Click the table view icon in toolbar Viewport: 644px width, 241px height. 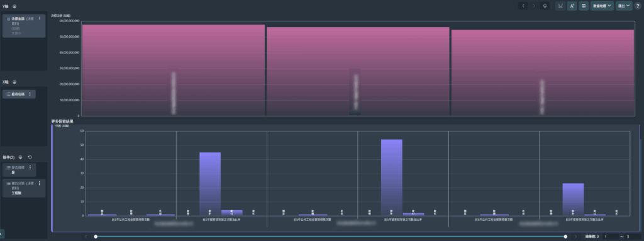pyautogui.click(x=584, y=6)
